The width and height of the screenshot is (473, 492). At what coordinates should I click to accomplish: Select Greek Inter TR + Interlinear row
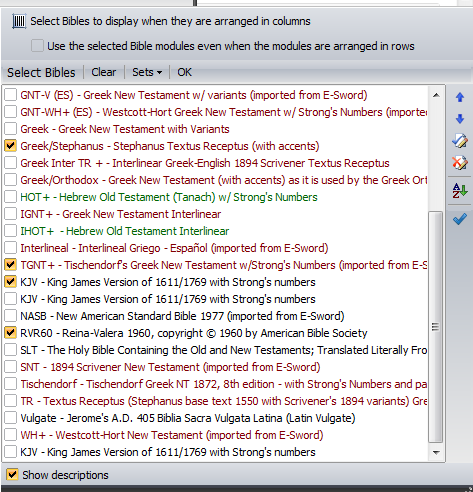(x=216, y=163)
